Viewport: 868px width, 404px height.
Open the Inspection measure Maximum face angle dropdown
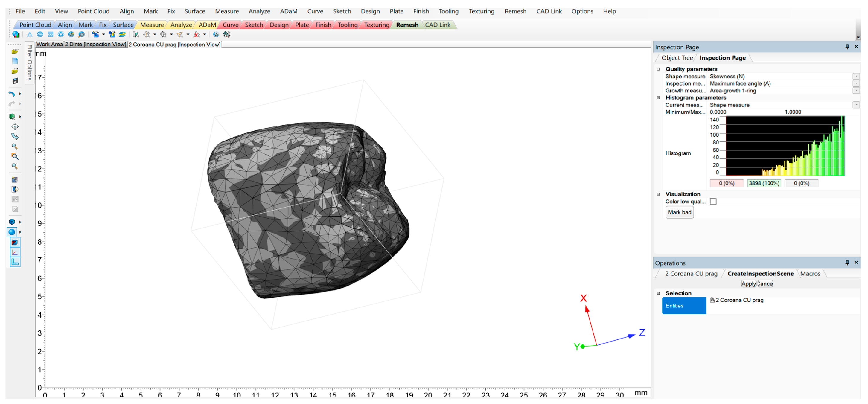coord(856,83)
